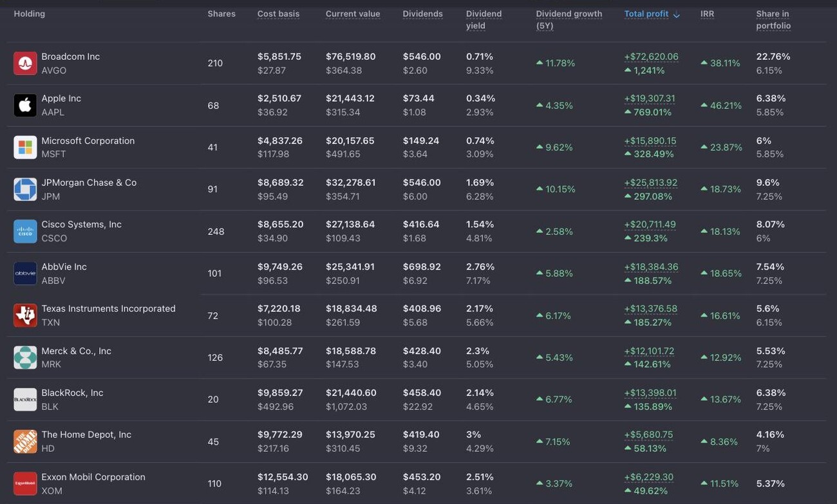Click the Exxon Mobil logo icon

pyautogui.click(x=25, y=483)
